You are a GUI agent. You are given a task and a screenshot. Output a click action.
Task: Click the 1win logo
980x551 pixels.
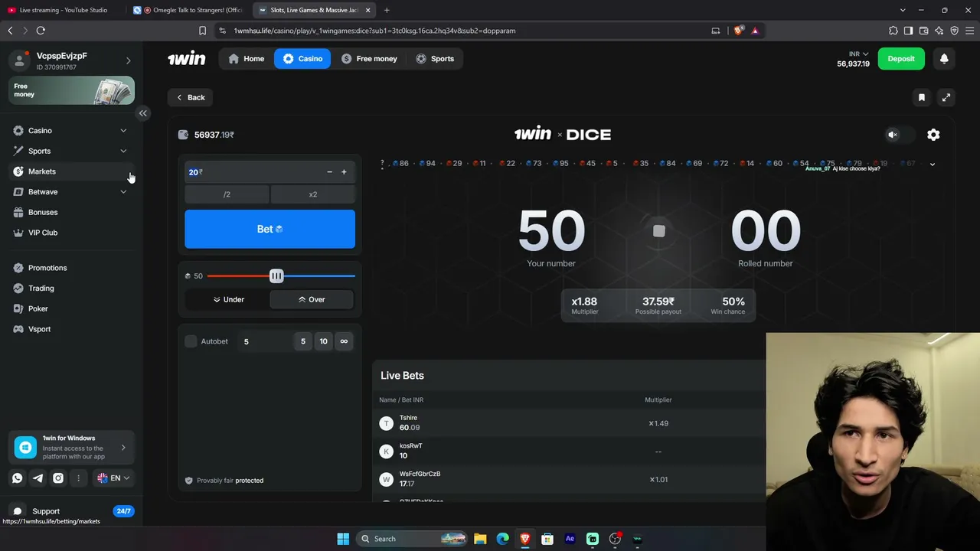pos(187,59)
